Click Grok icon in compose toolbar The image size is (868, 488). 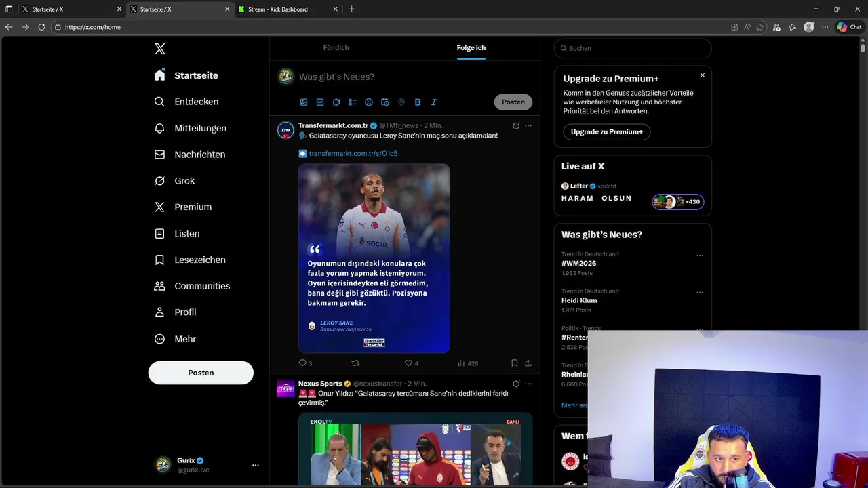(336, 102)
